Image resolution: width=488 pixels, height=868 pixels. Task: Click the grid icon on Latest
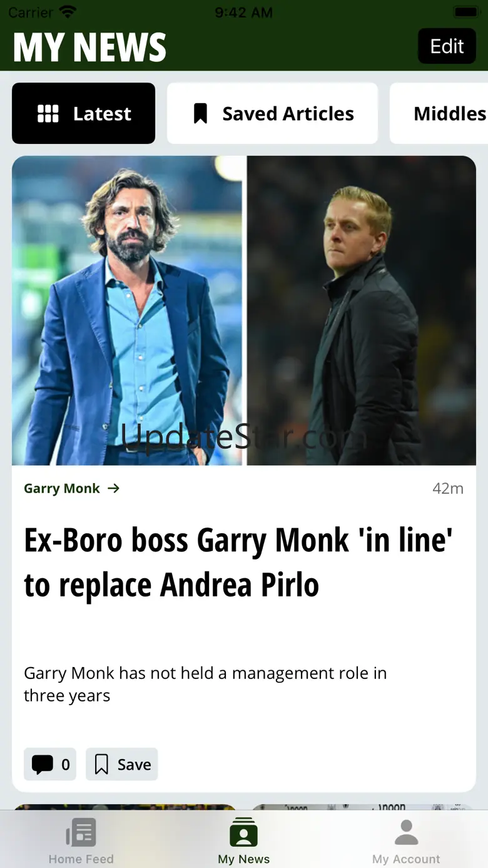pyautogui.click(x=48, y=113)
